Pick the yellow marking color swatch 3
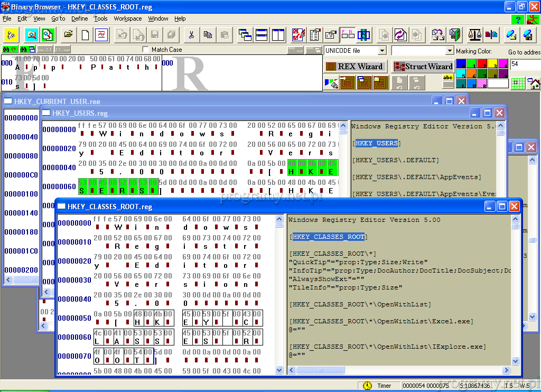 point(492,64)
